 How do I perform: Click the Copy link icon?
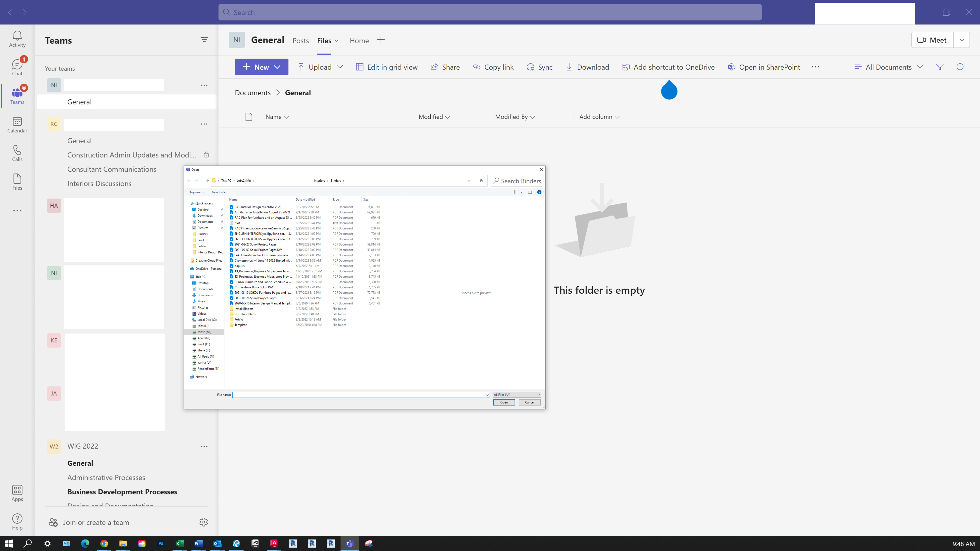point(477,67)
